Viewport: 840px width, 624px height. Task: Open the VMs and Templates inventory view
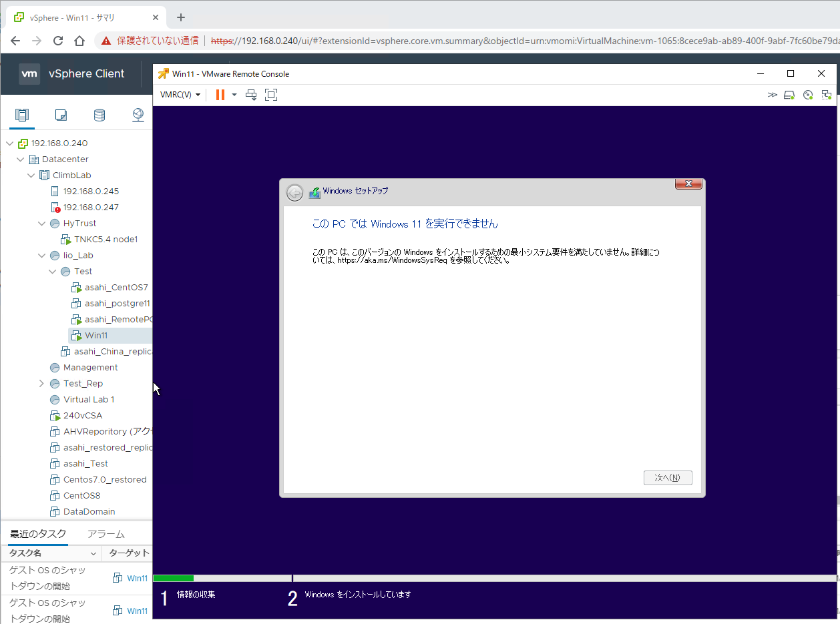(61, 115)
